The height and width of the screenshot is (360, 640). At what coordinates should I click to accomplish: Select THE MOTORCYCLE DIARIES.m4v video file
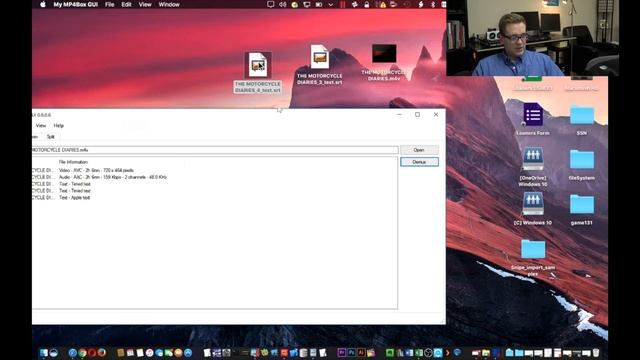point(384,62)
